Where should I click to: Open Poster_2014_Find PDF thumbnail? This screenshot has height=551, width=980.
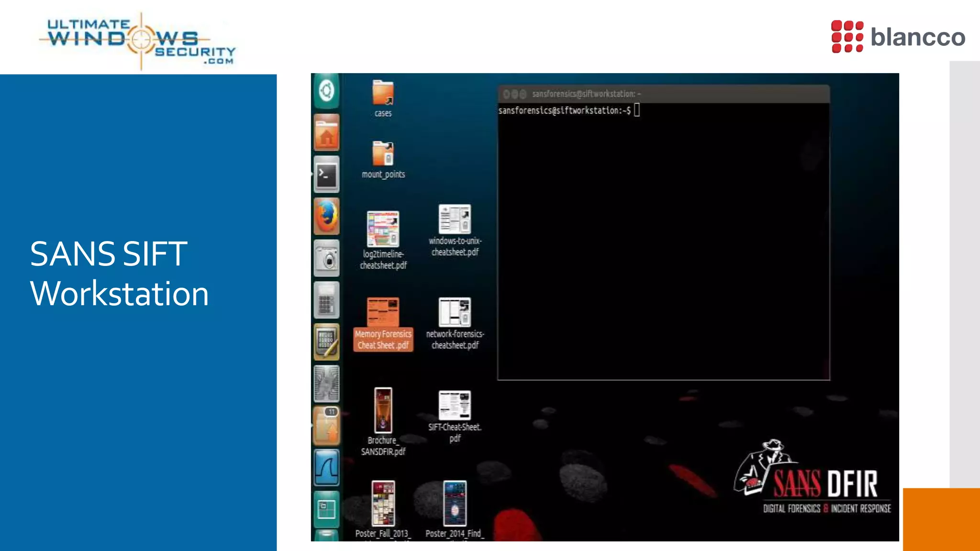pyautogui.click(x=455, y=503)
